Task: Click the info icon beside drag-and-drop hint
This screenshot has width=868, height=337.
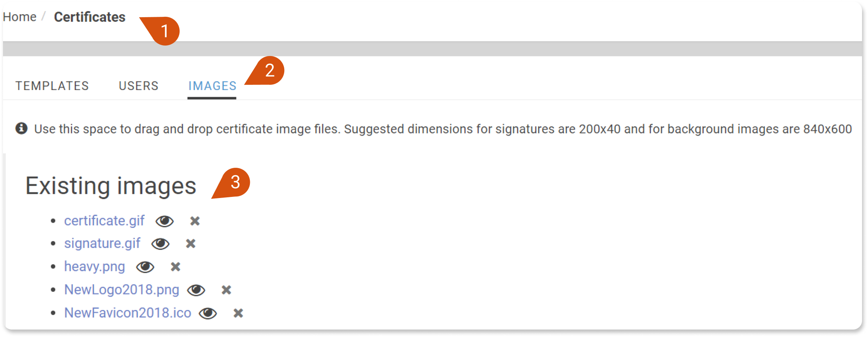Action: click(21, 129)
